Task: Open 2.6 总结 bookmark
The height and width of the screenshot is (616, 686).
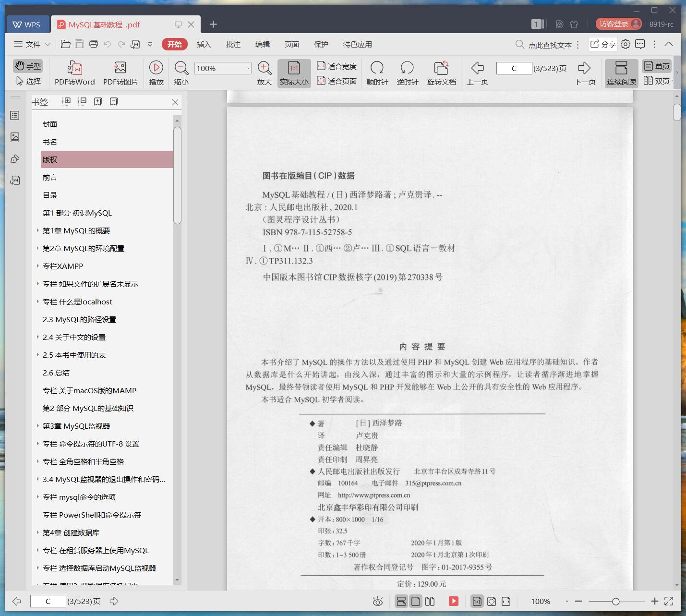Action: [56, 373]
